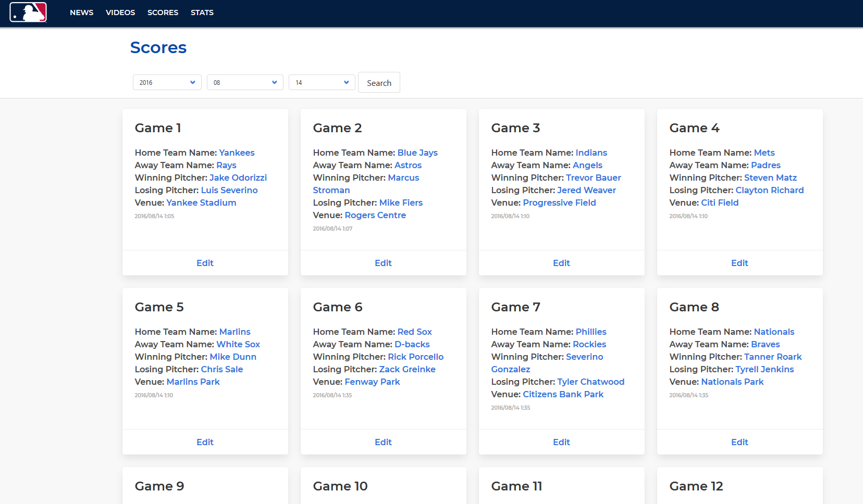Open STATS from the navigation bar

click(202, 12)
